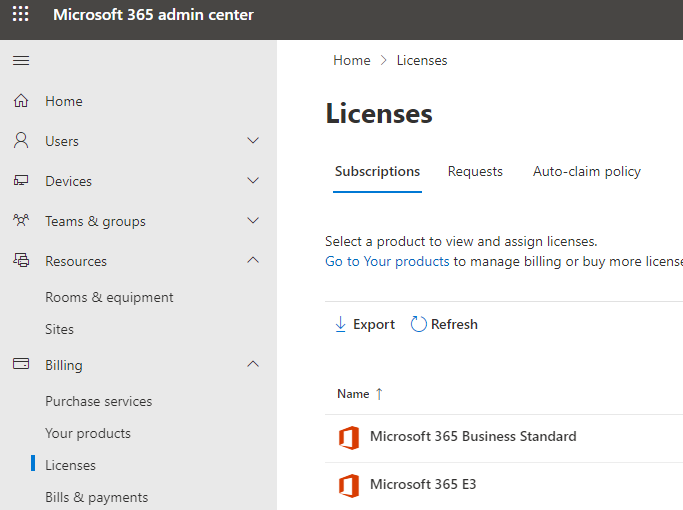Open the app launcher waffle icon

(x=20, y=14)
